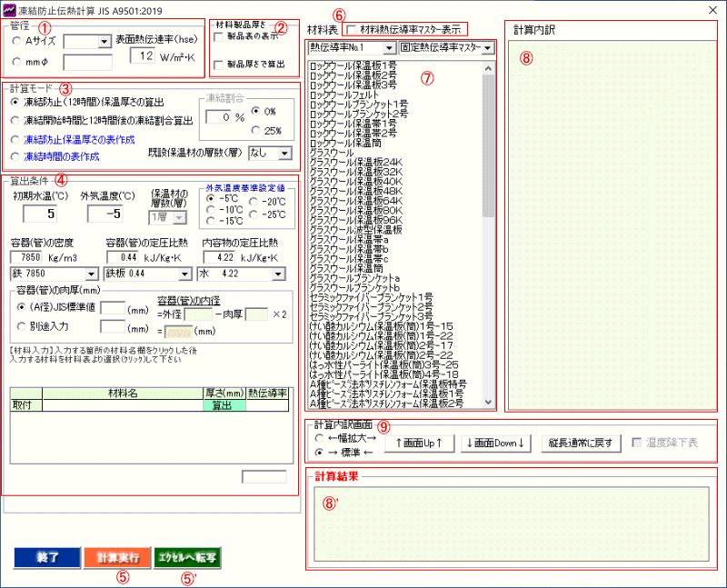Expand the 熱伝導率No.1 dropdown

(x=388, y=46)
